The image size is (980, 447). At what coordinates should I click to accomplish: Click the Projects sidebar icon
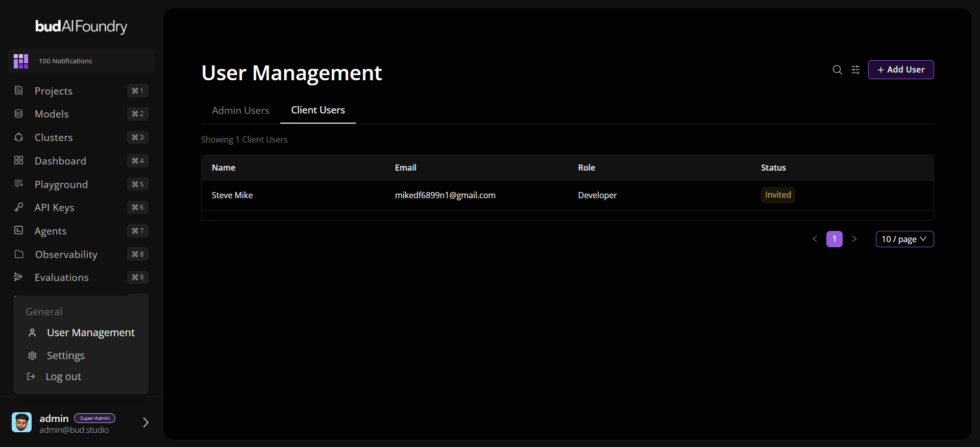tap(19, 90)
